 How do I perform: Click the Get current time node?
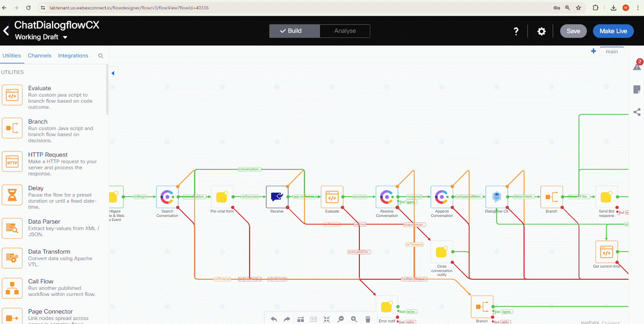(x=606, y=252)
